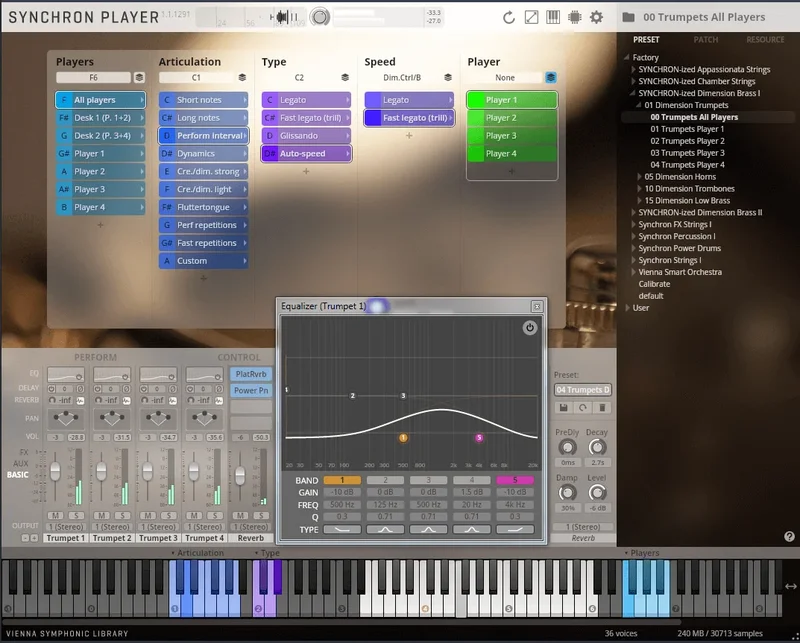The image size is (800, 643).
Task: Click the orange Band 1 node in EQ graph
Action: [403, 438]
